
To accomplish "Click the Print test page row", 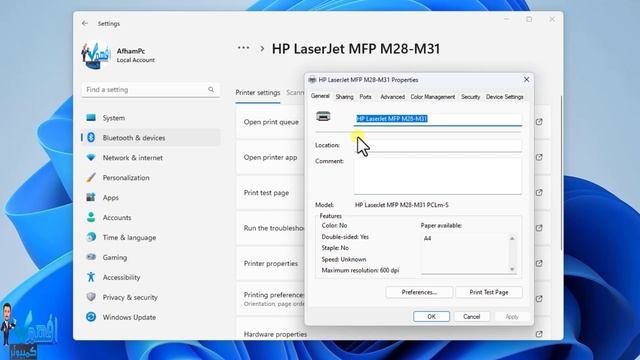I will click(271, 192).
